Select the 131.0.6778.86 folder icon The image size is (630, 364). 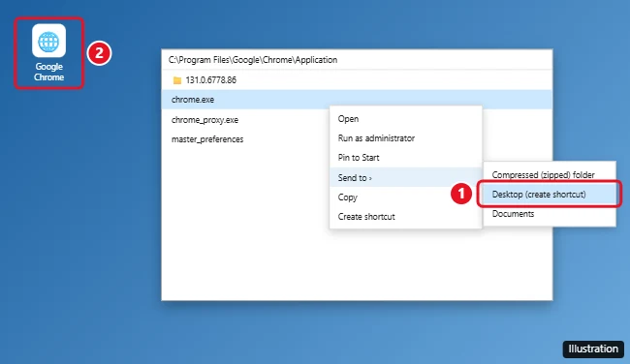point(177,80)
